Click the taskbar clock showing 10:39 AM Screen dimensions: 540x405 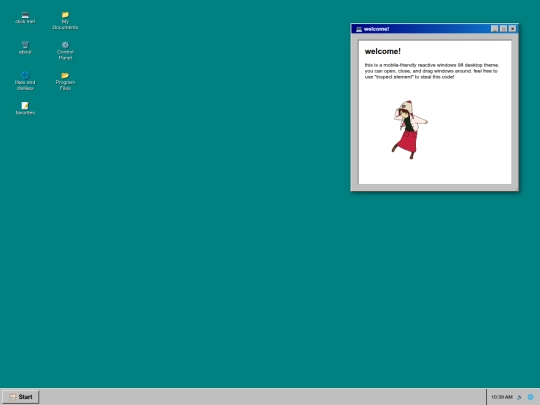pyautogui.click(x=502, y=397)
